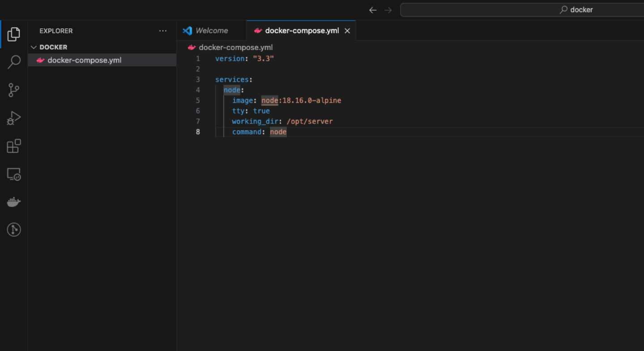Close the docker-compose.yml tab

coord(347,31)
